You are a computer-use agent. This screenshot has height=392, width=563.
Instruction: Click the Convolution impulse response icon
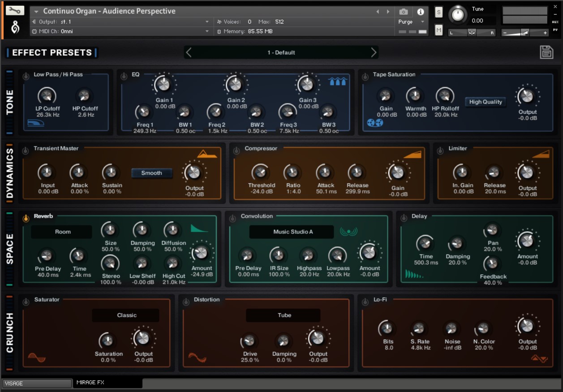click(348, 231)
